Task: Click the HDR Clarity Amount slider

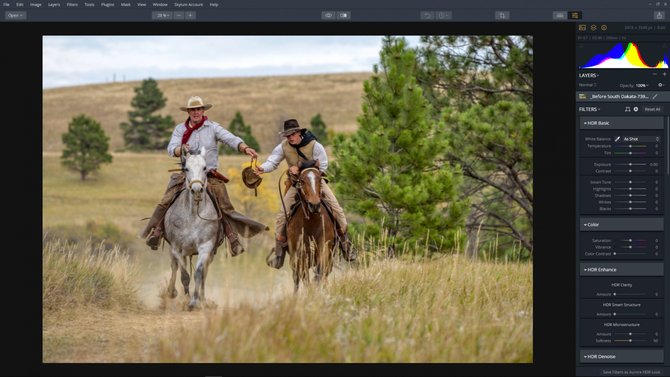Action: pos(631,294)
